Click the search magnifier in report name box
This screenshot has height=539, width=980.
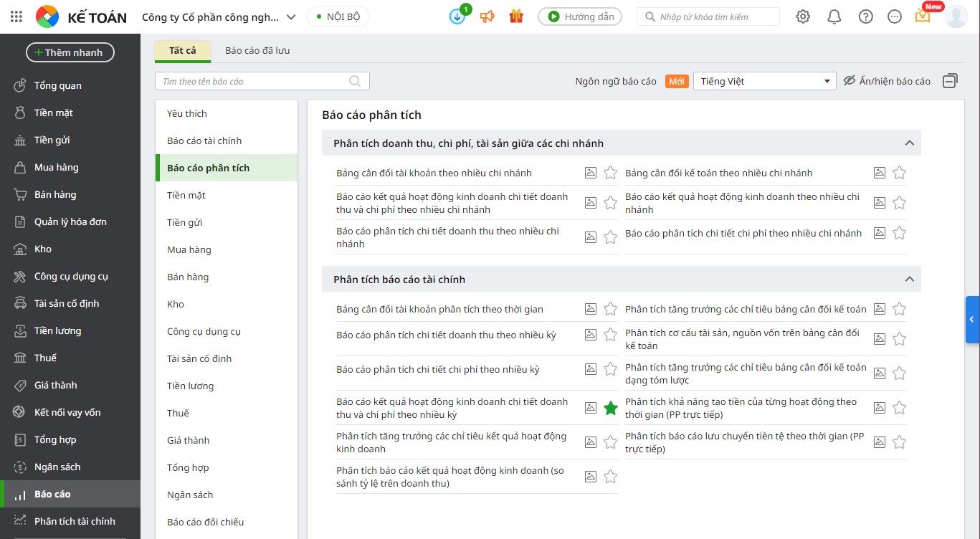[355, 81]
